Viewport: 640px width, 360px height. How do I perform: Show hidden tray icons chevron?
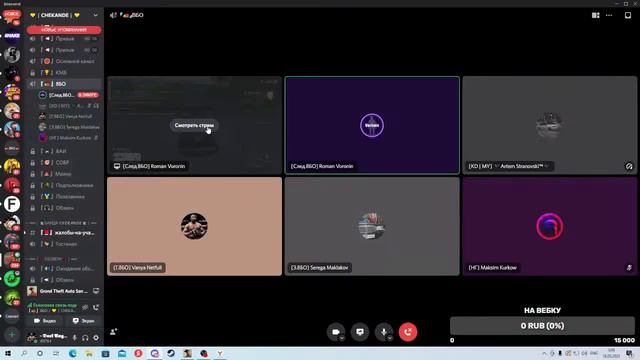pyautogui.click(x=544, y=353)
